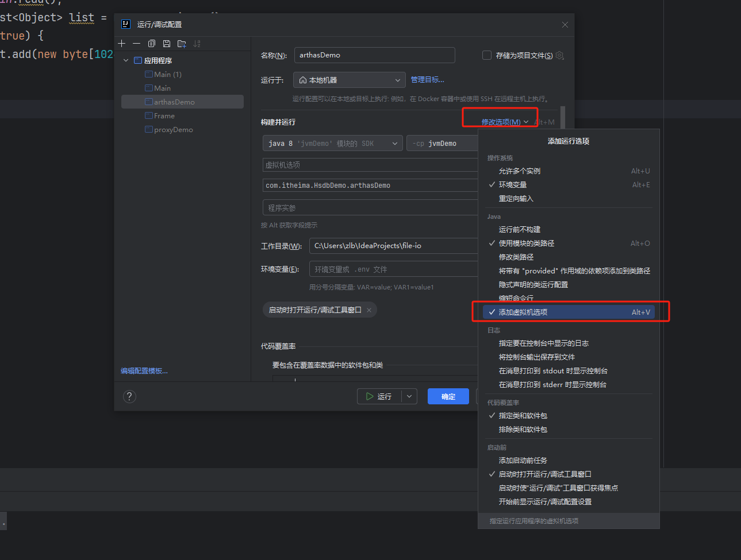Select the Main configuration in tree

click(182, 88)
